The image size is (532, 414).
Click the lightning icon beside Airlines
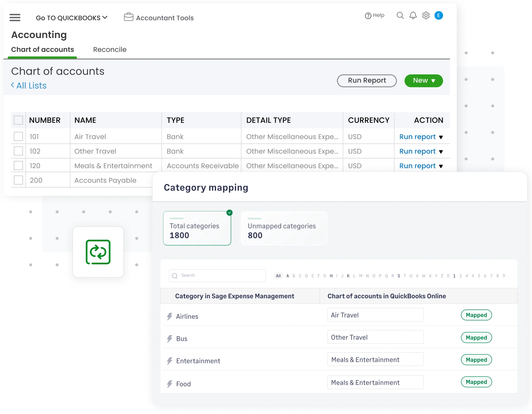(x=169, y=316)
